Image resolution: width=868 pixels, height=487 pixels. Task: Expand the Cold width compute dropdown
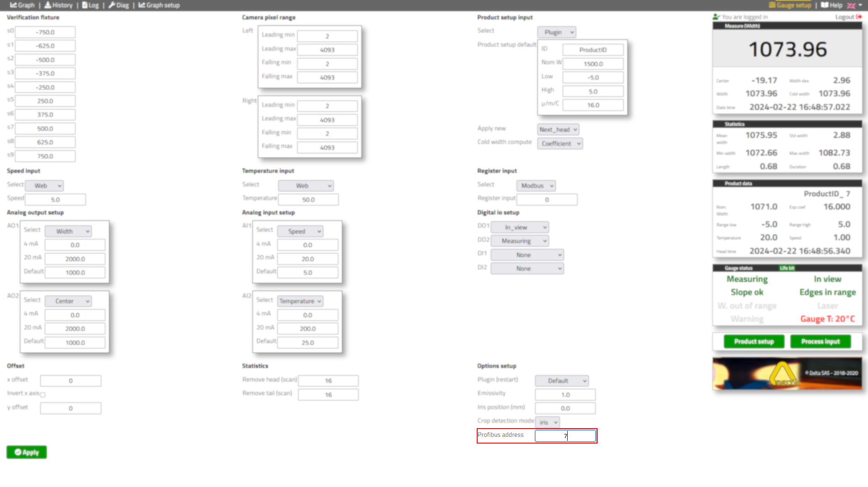[560, 143]
